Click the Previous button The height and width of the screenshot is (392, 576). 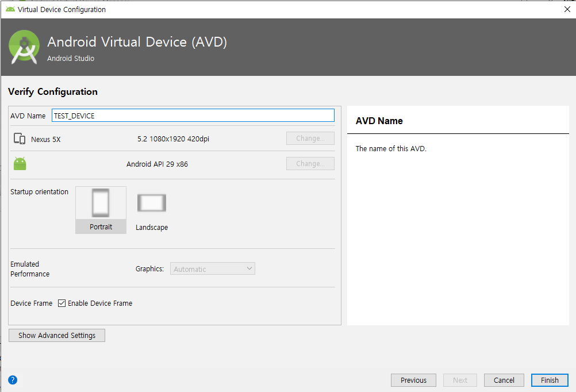[413, 380]
